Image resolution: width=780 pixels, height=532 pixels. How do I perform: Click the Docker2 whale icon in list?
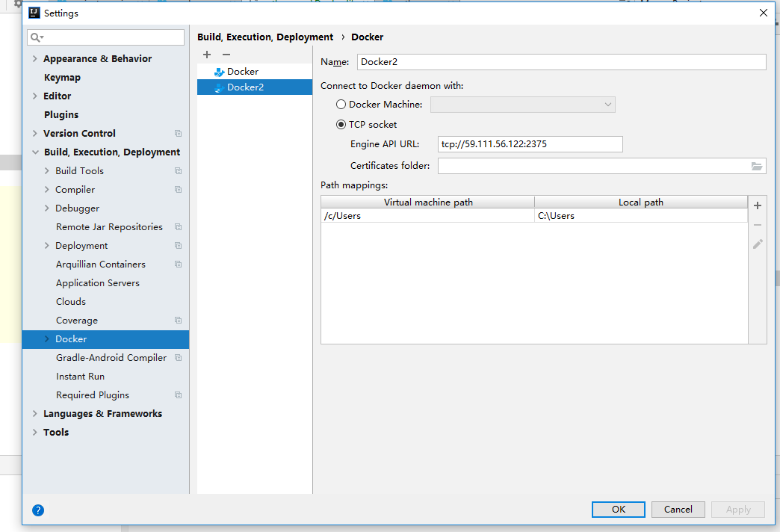(x=219, y=87)
